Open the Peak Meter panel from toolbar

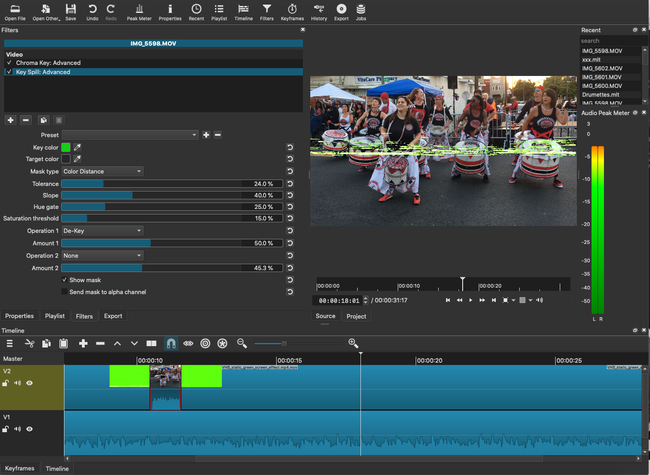(139, 9)
